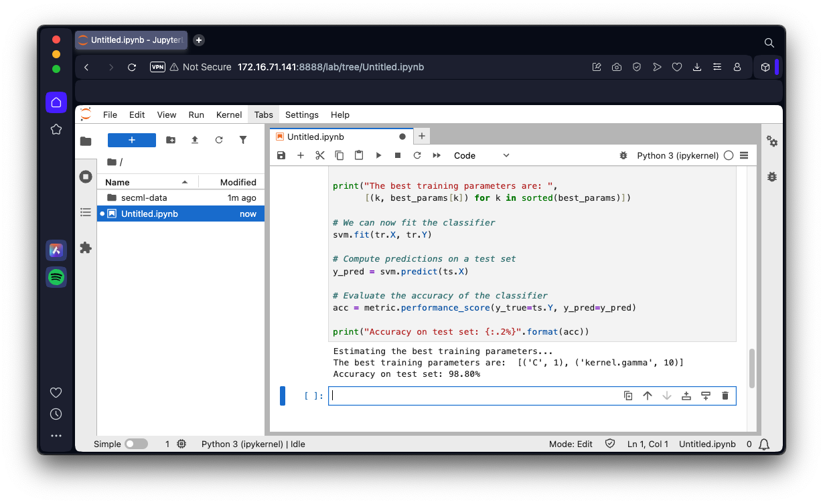Click the blue New Launcher button
823x504 pixels.
tap(132, 140)
